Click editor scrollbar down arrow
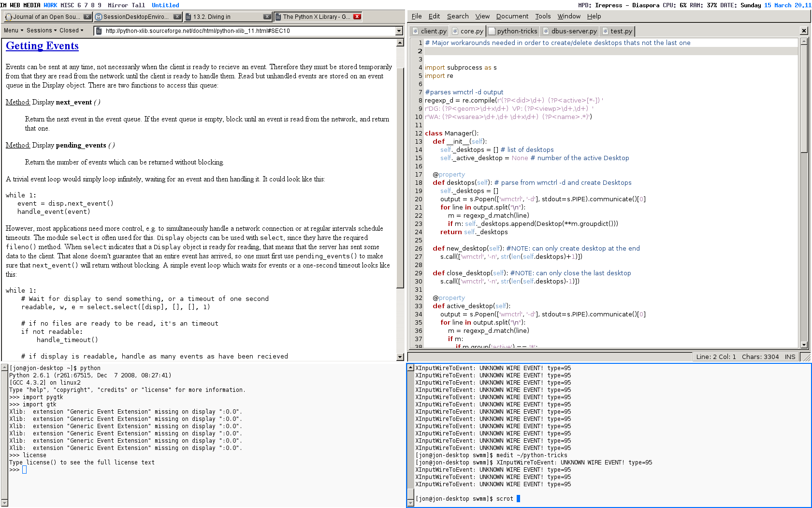This screenshot has width=812, height=508. click(x=804, y=345)
